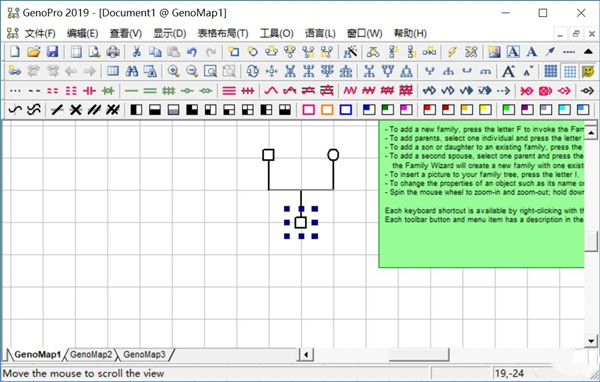Select the bold black X mark icon
Image resolution: width=600 pixels, height=382 pixels.
click(x=76, y=110)
